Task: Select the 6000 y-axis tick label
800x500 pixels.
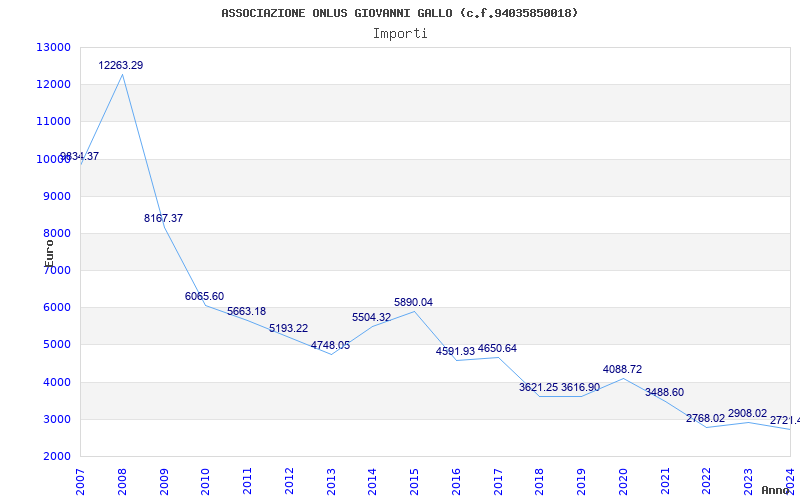Action: [x=56, y=308]
